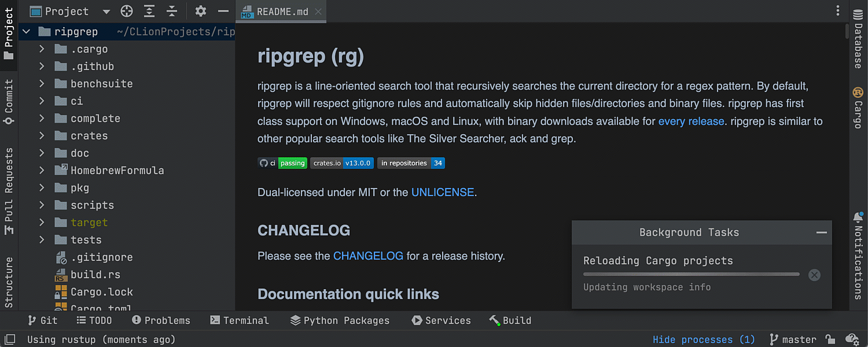Open Project panel gear options
This screenshot has height=347, width=868.
(201, 11)
